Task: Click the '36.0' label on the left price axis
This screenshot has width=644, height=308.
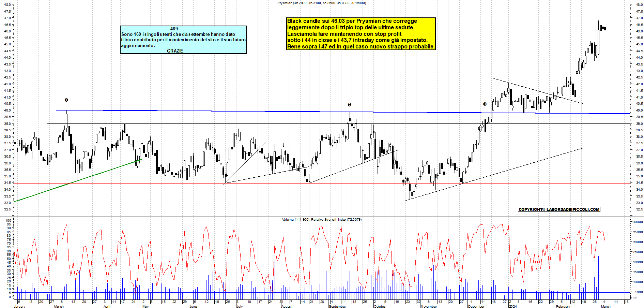Action: pyautogui.click(x=7, y=163)
